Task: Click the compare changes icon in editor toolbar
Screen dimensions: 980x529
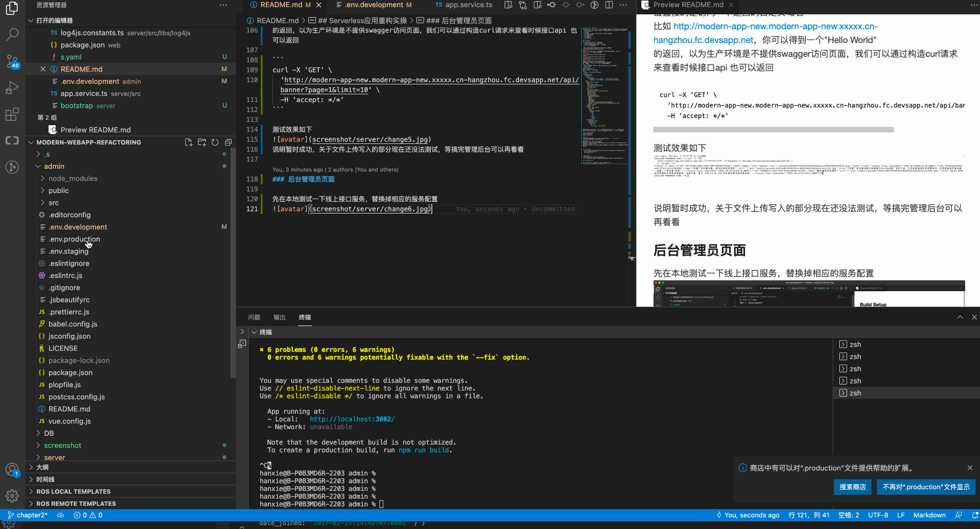Action: 523,5
